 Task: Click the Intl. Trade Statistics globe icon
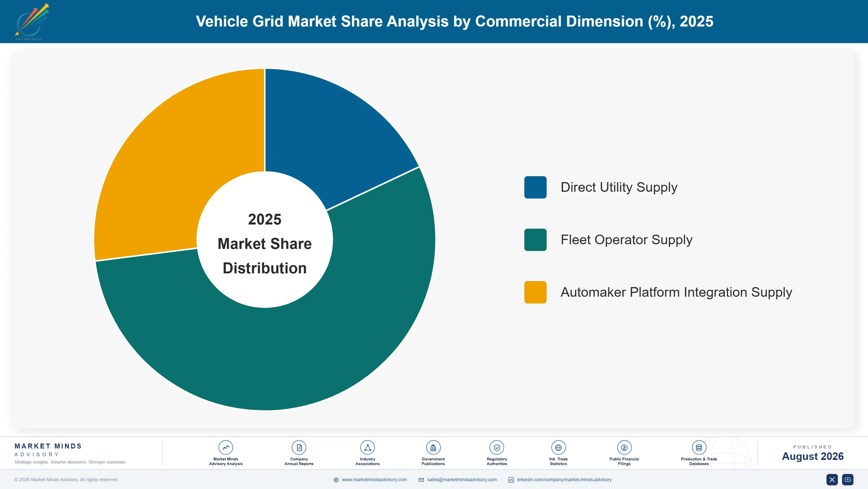click(558, 447)
